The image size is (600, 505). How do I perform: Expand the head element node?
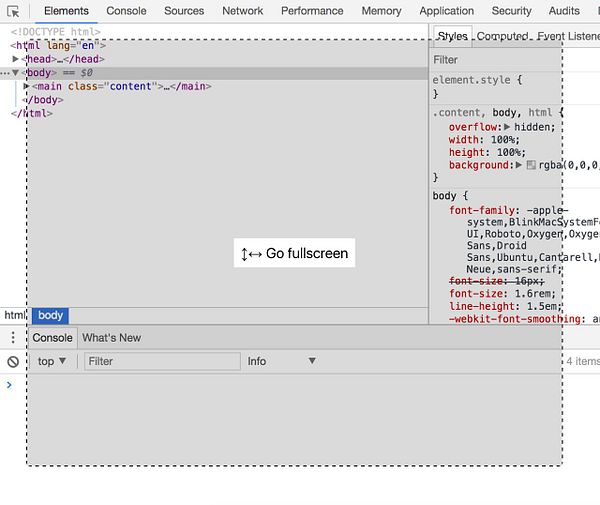pos(16,59)
